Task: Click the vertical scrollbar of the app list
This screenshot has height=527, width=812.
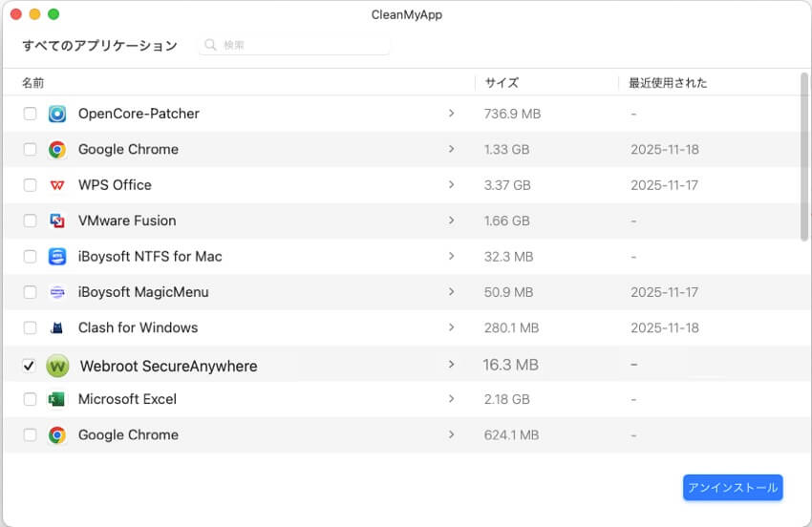Action: coord(803,156)
